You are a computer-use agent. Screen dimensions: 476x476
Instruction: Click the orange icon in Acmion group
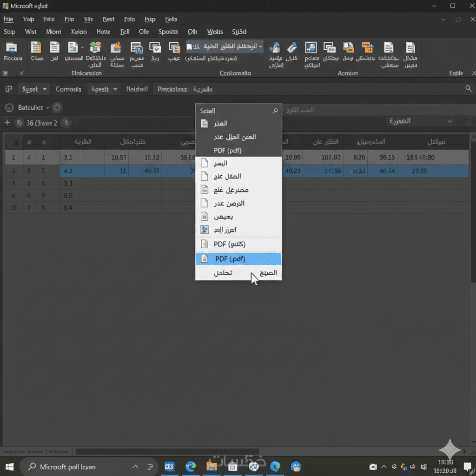(367, 47)
